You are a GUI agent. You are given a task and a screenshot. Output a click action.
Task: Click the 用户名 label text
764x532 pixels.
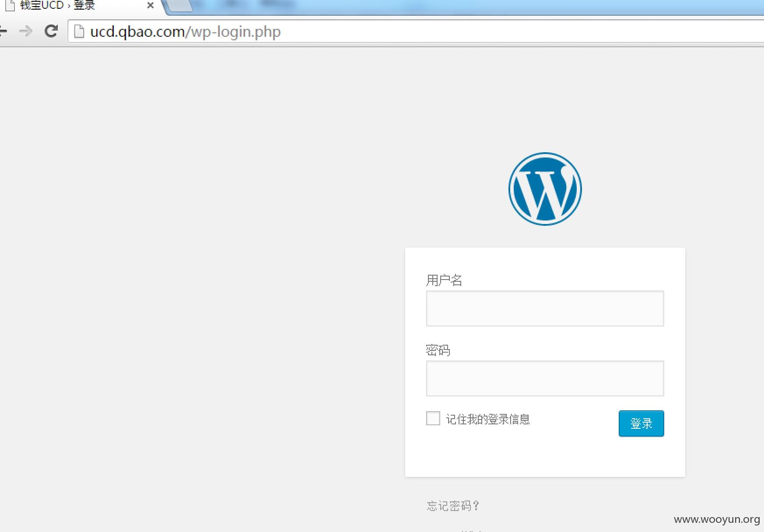pos(444,280)
